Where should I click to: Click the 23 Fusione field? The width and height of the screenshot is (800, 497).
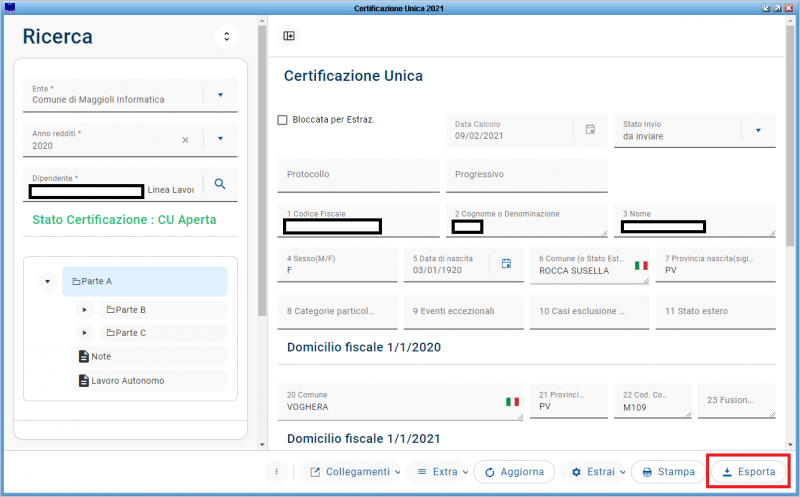coord(736,401)
